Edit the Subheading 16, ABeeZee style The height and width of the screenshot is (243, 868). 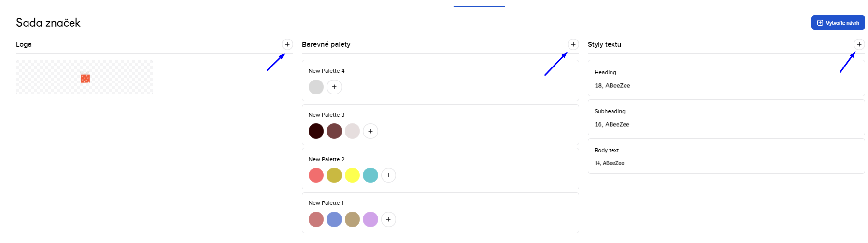tap(726, 117)
